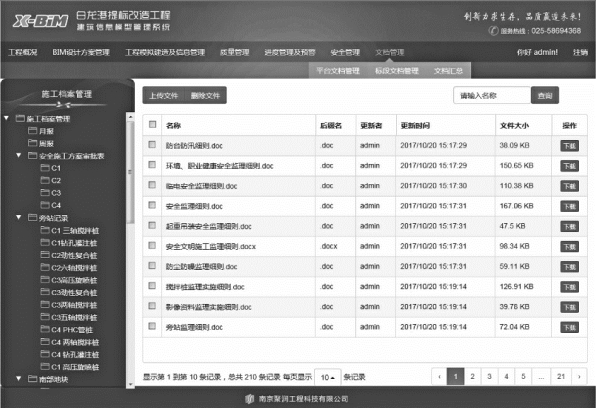Click the 月报 folder icon

tap(32, 131)
